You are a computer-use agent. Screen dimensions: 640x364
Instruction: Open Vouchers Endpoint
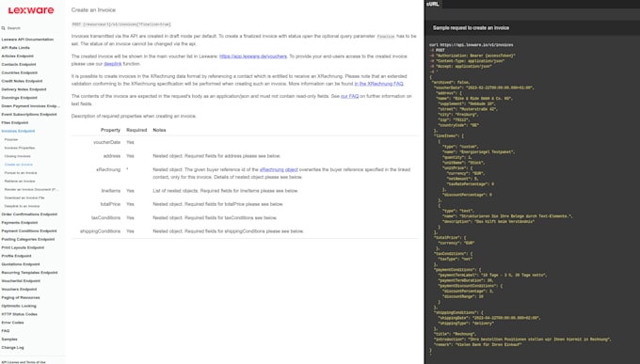(19, 290)
